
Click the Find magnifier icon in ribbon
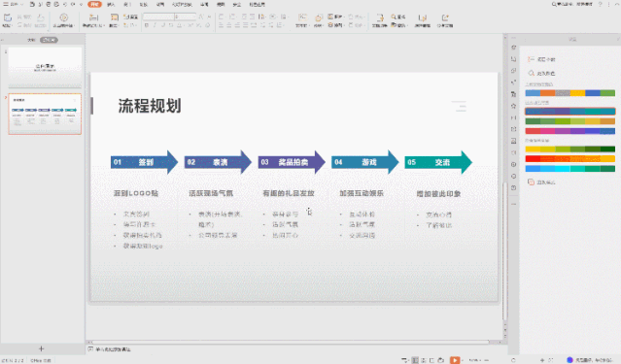pyautogui.click(x=394, y=17)
